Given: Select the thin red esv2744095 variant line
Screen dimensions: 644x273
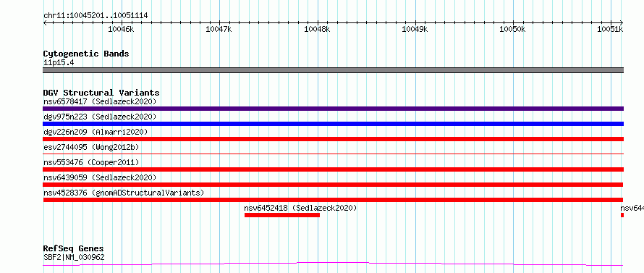Looking at the screenshot, I should pos(334,154).
